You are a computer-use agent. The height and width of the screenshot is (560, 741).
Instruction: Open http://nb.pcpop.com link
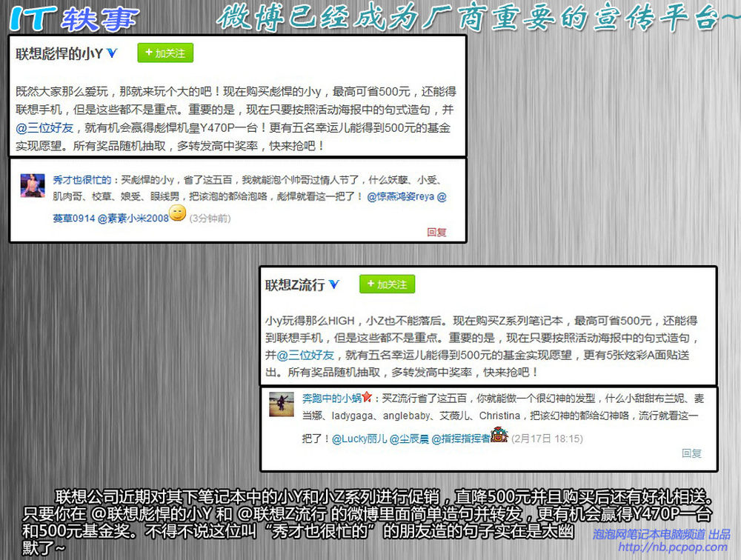pyautogui.click(x=673, y=547)
